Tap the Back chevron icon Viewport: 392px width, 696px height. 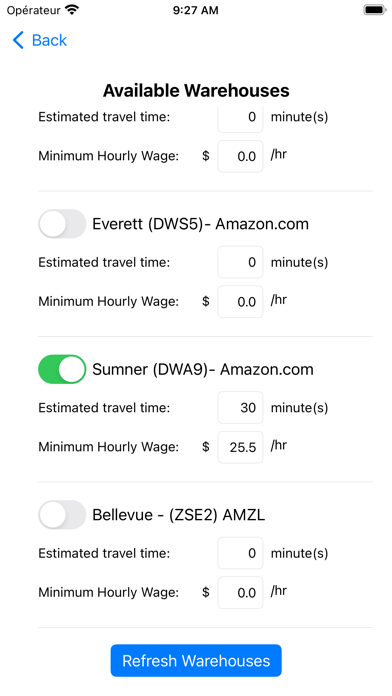click(x=18, y=40)
